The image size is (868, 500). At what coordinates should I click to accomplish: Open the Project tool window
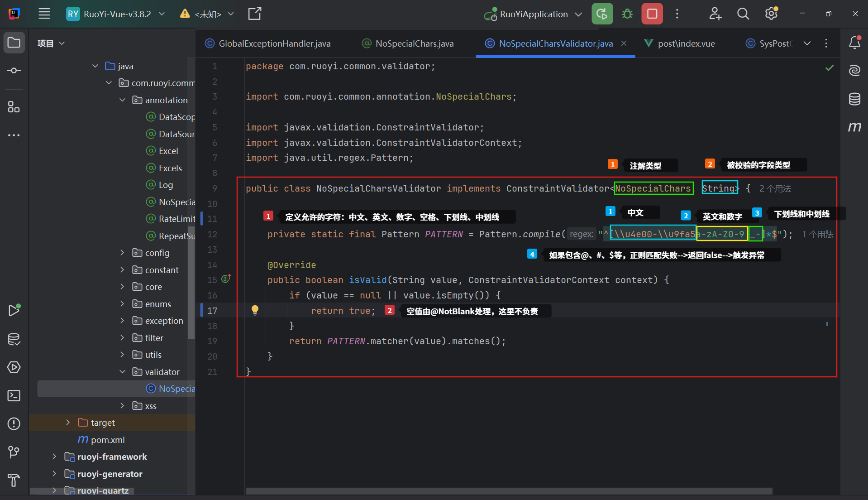(x=14, y=43)
